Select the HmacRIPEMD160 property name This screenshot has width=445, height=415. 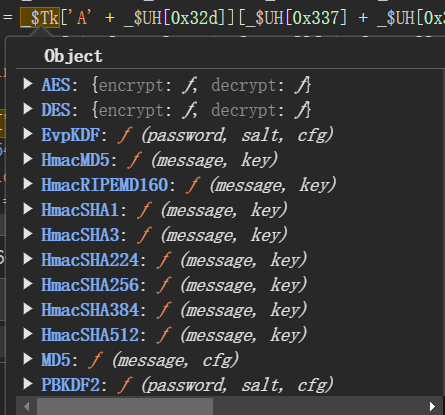tap(105, 185)
